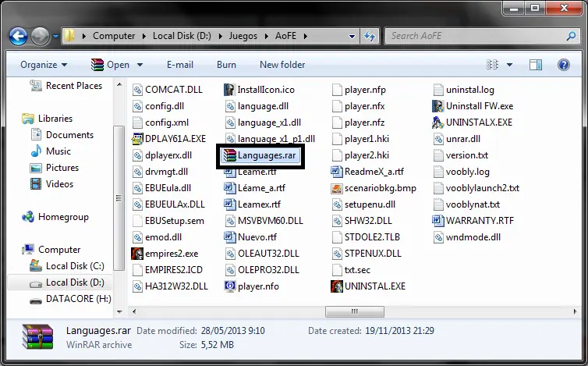Click the Help question mark icon

[x=564, y=65]
